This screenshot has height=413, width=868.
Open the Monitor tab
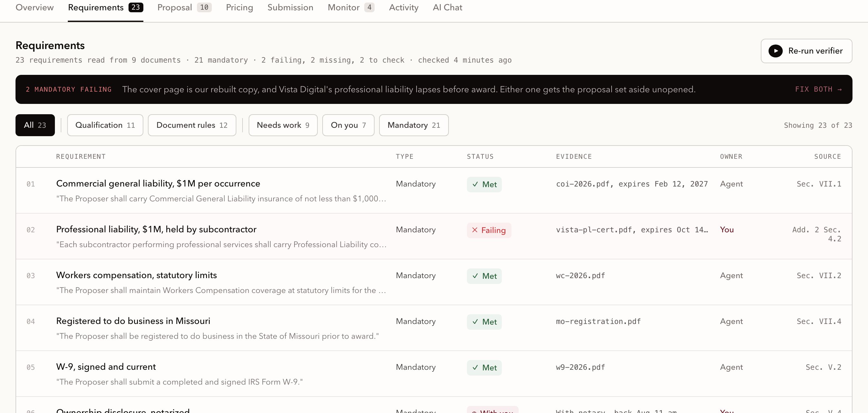(351, 7)
